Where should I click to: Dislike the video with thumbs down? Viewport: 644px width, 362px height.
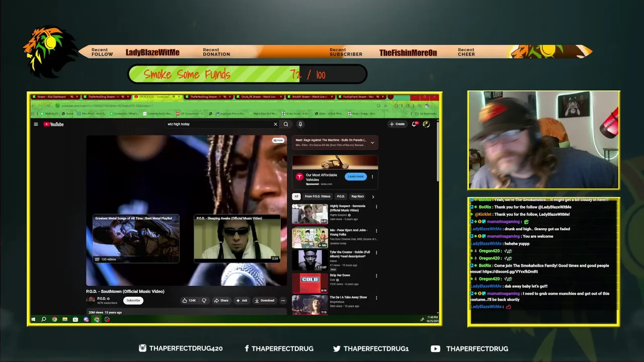[204, 300]
